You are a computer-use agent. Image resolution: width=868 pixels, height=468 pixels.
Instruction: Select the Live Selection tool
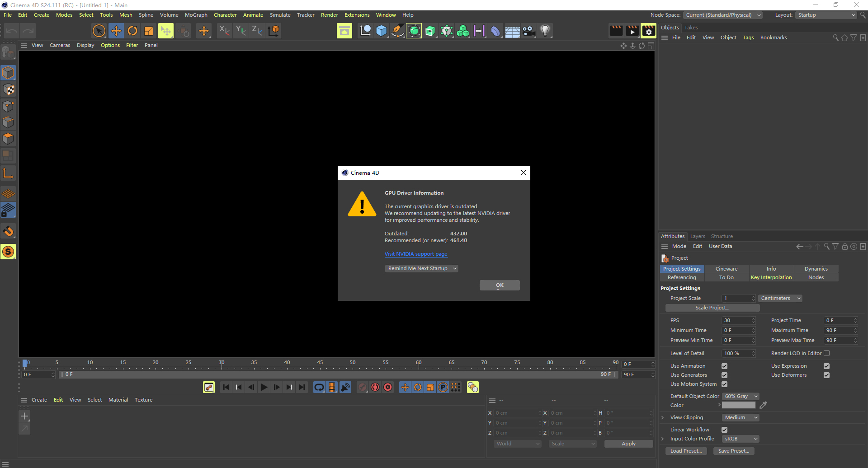[99, 31]
